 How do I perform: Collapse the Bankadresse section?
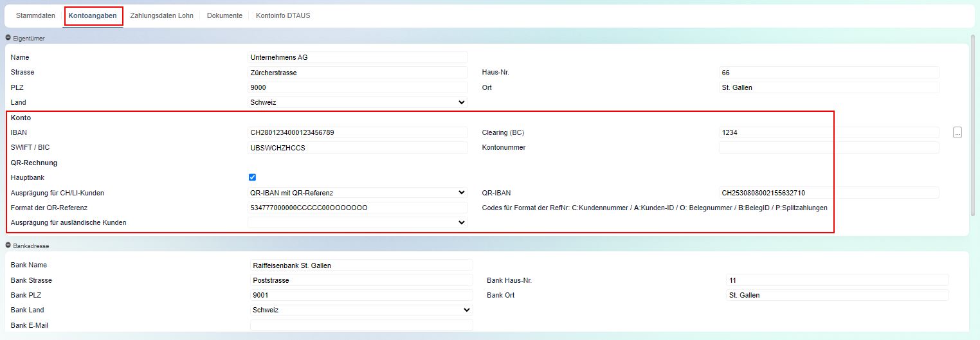[x=8, y=246]
